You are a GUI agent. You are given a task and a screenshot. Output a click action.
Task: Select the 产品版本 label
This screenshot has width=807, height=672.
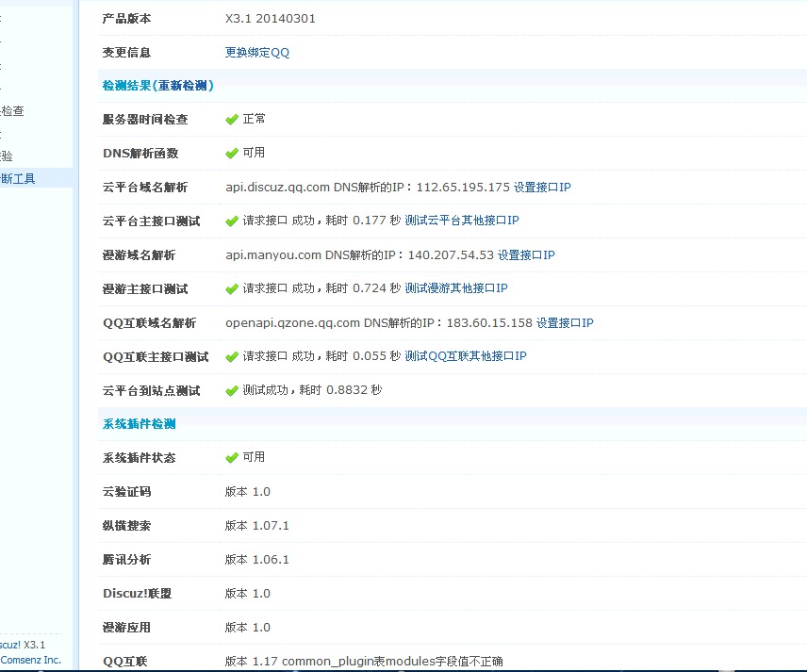pyautogui.click(x=126, y=19)
